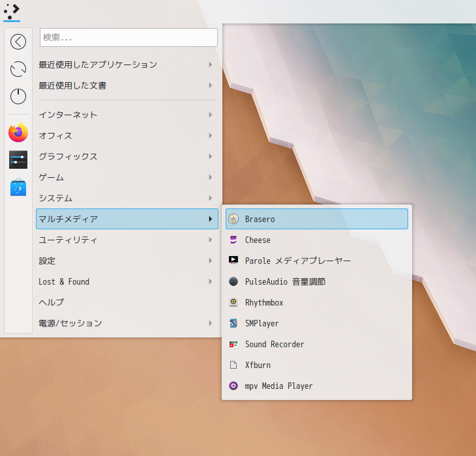Screen dimensions: 476x456
Task: Open the ゲーム category
Action: (127, 177)
